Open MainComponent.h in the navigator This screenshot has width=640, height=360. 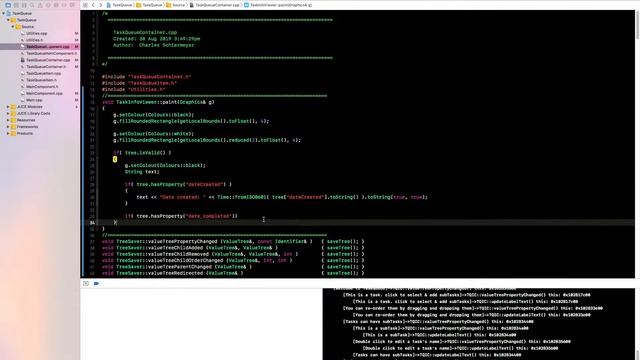click(42, 87)
